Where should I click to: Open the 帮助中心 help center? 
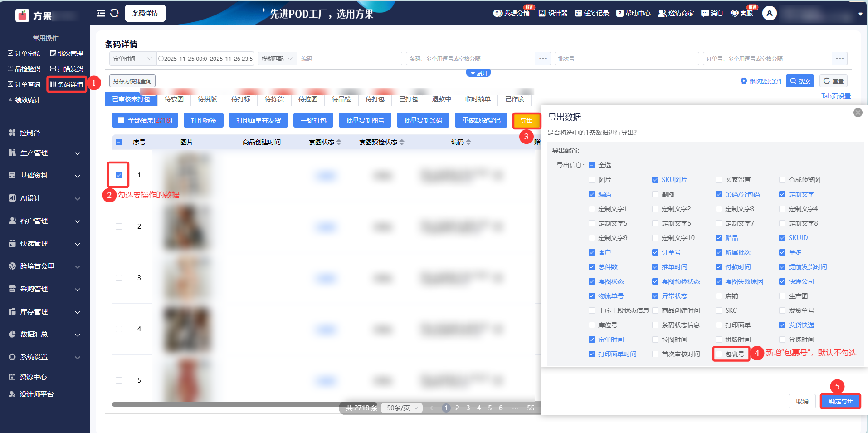[x=633, y=13]
